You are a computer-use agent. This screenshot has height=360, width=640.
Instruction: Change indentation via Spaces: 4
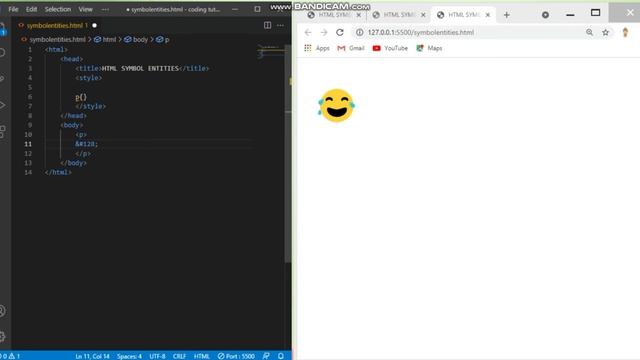(129, 356)
